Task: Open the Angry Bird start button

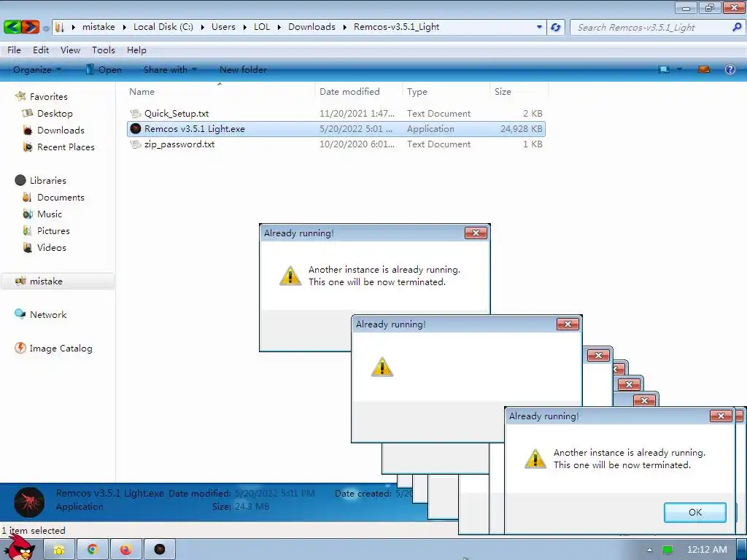Action: tap(21, 548)
